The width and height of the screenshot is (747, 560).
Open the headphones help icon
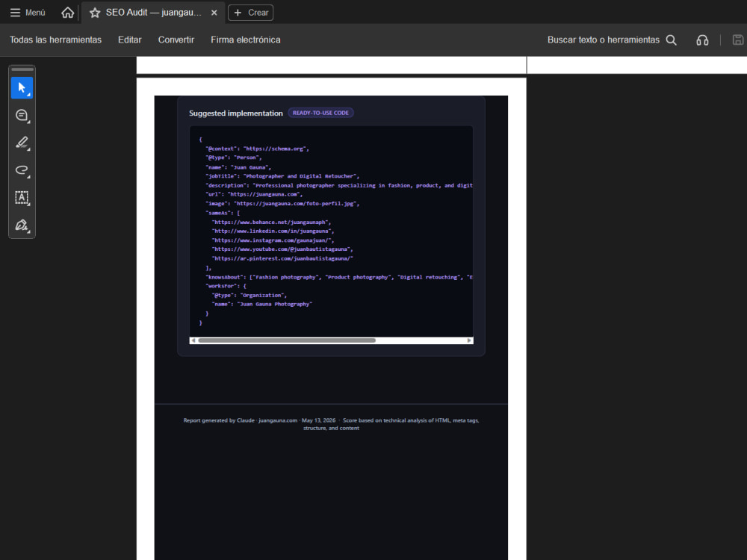pyautogui.click(x=702, y=40)
